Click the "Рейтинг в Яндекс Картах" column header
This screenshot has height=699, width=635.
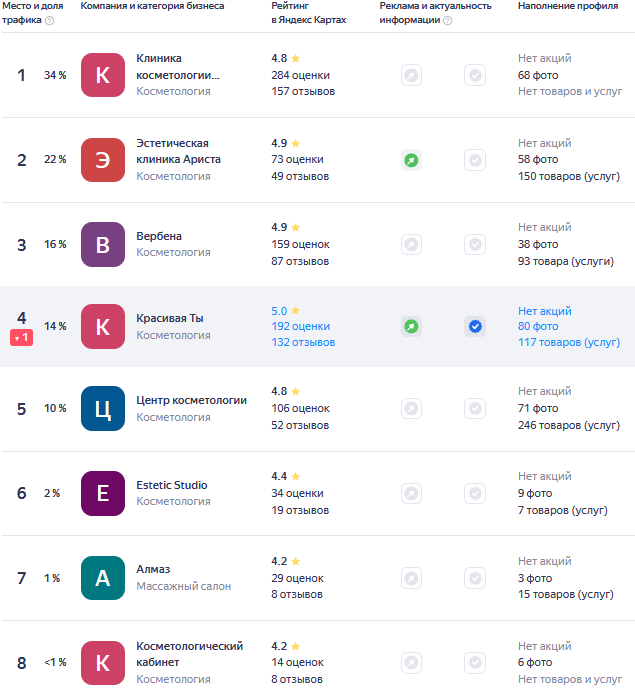point(309,13)
